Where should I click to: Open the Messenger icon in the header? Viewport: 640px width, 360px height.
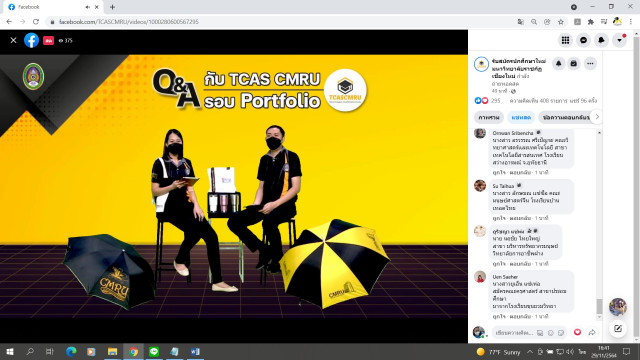[583, 40]
